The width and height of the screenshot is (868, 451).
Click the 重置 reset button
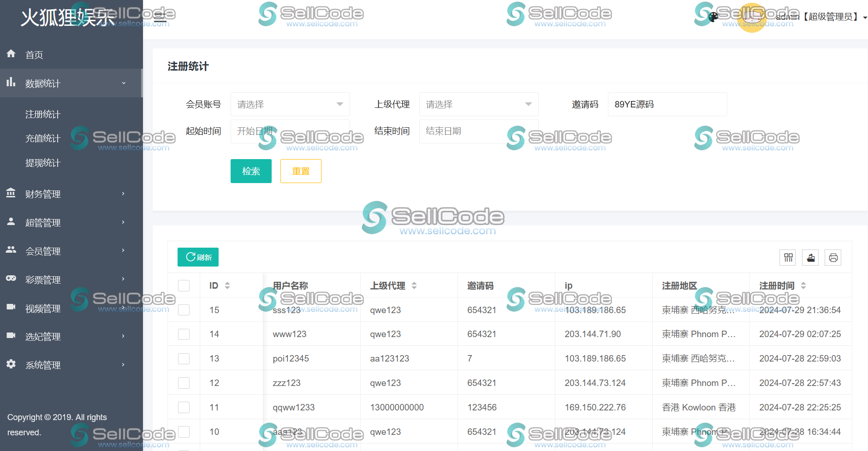[301, 171]
